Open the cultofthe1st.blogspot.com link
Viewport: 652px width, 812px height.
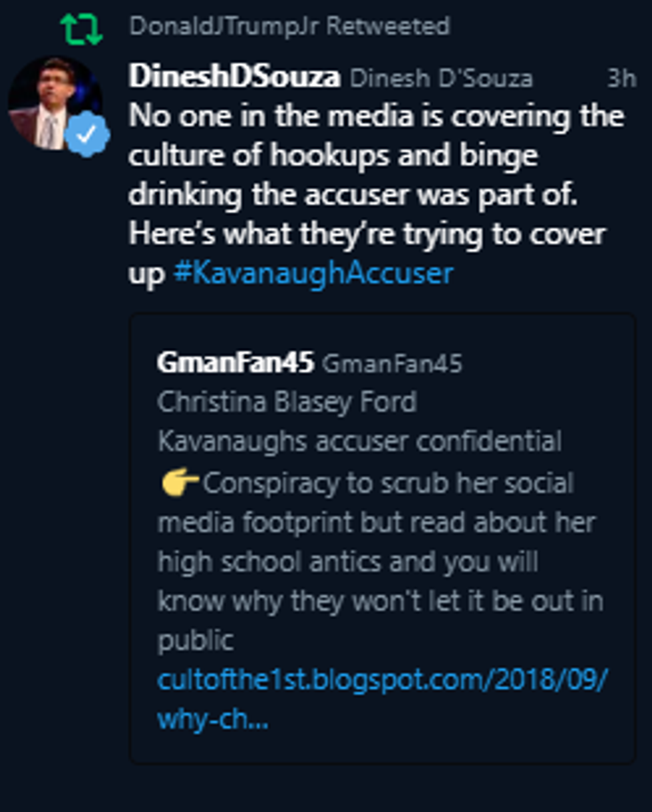tap(383, 680)
